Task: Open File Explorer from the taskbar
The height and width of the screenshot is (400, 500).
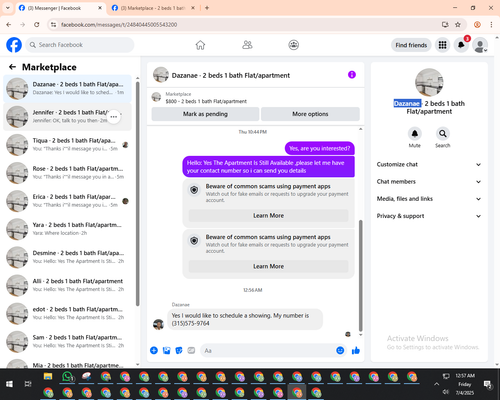Action: pos(48,377)
